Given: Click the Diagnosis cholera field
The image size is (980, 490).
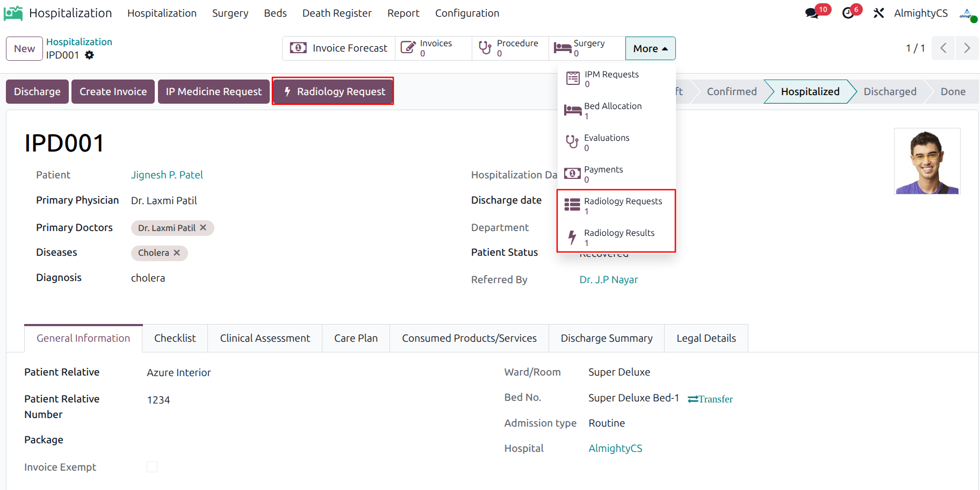Looking at the screenshot, I should click(x=148, y=278).
